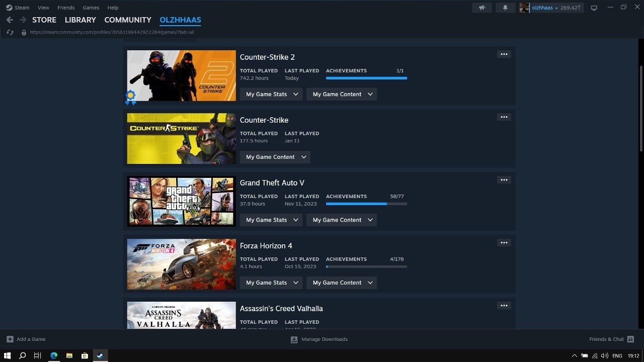Image resolution: width=644 pixels, height=362 pixels.
Task: Open more options for Assassin's Creed Valhalla
Action: [x=504, y=306]
